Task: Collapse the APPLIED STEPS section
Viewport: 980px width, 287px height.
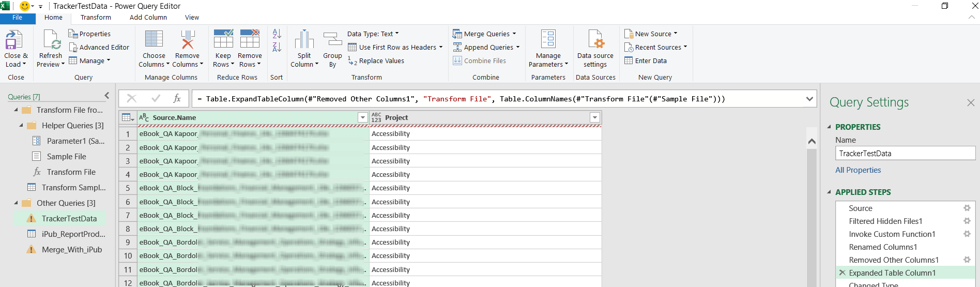Action: [829, 192]
